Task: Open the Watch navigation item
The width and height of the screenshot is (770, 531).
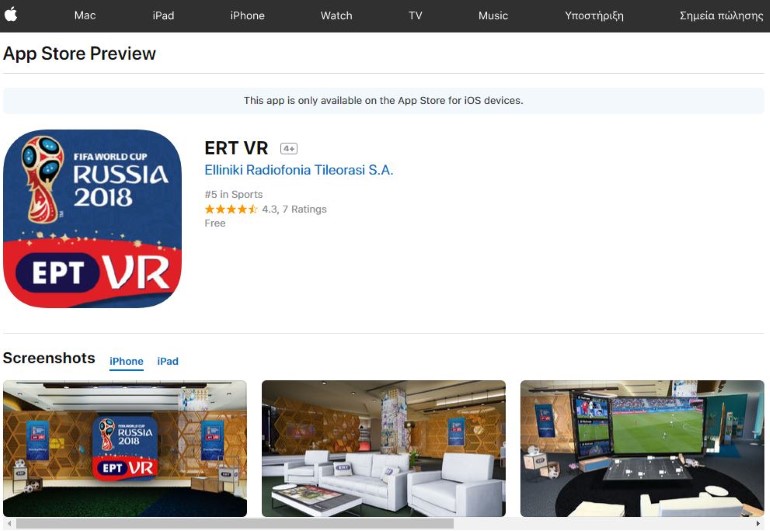Action: pos(336,16)
